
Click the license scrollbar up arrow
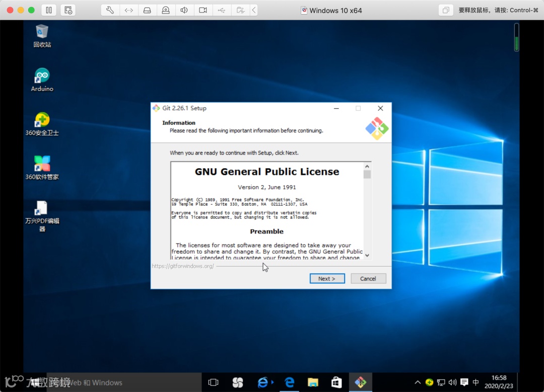pyautogui.click(x=367, y=167)
